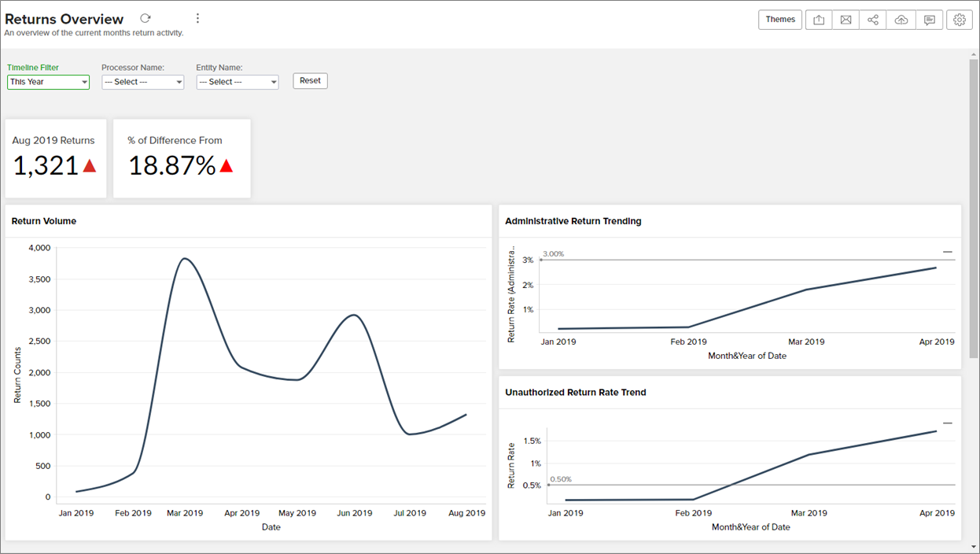Viewport: 980px width, 554px height.
Task: Click red up arrow beside 1,321
Action: (90, 165)
